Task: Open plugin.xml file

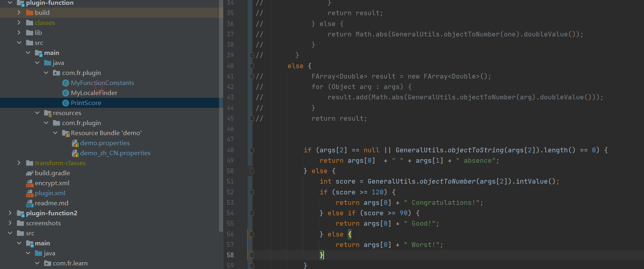Action: [x=50, y=193]
